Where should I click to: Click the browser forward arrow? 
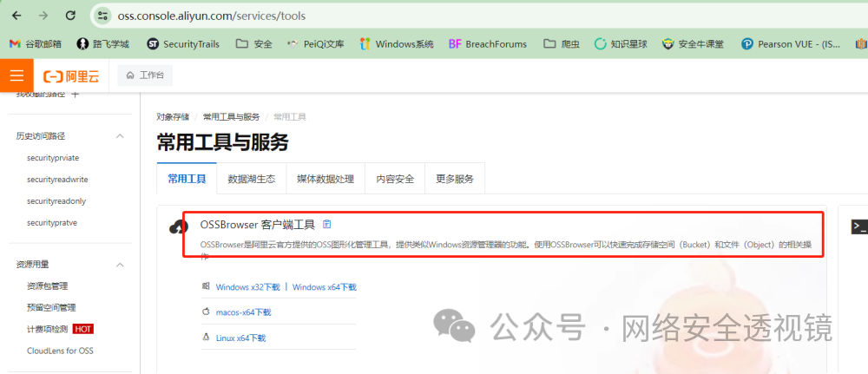[x=43, y=16]
